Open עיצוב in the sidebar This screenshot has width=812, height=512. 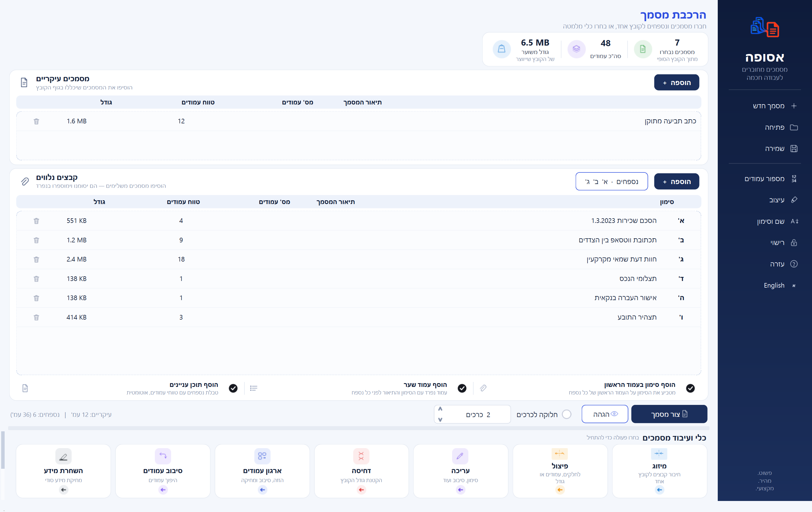pyautogui.click(x=783, y=200)
